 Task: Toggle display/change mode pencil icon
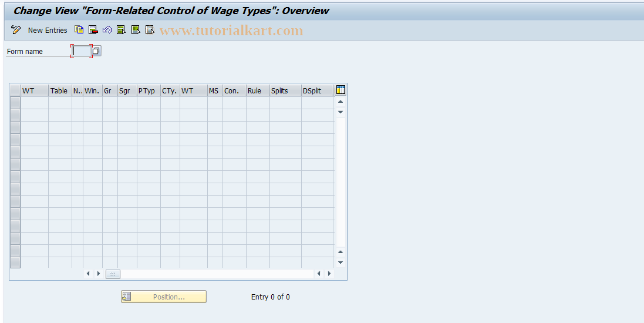(x=16, y=29)
